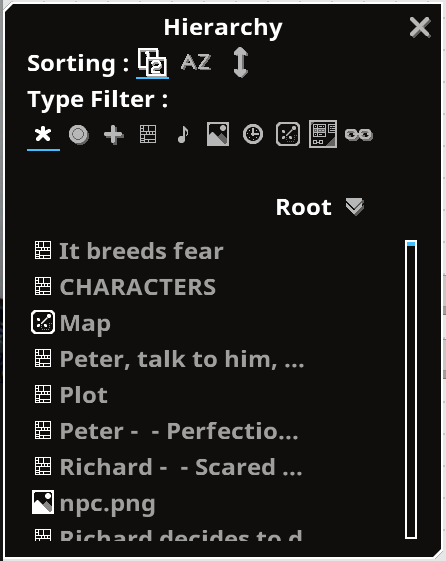Filter hierarchy by sound (music note) type
Screen dimensions: 446x561
tap(183, 135)
